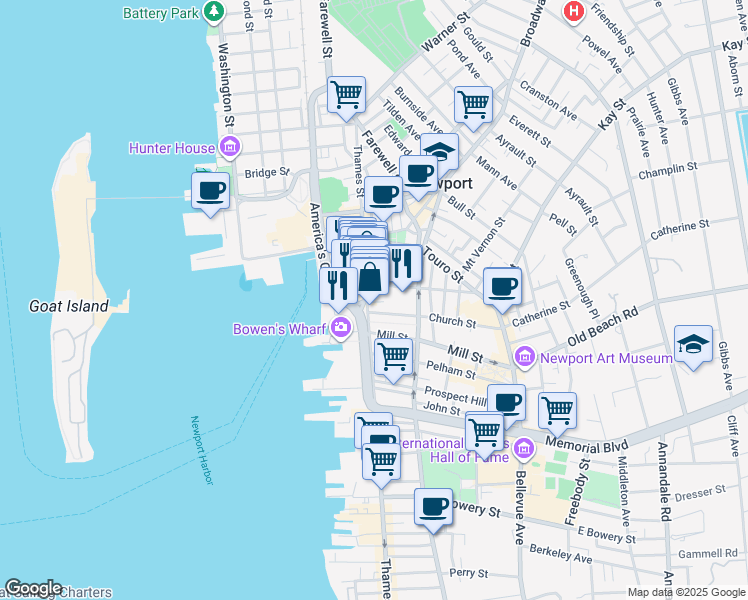Open the Hunter House museum icon
The image size is (748, 600).
[x=229, y=149]
